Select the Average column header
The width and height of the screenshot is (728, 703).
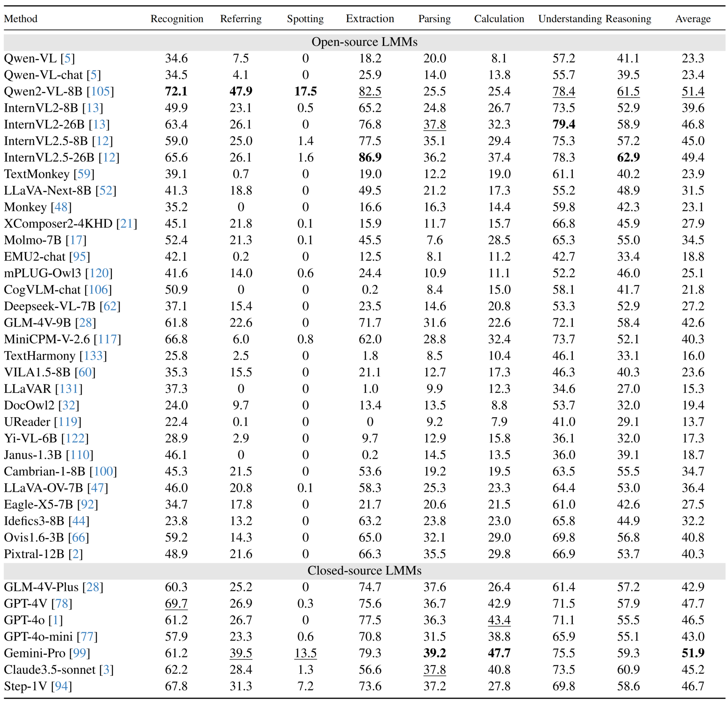pos(693,19)
